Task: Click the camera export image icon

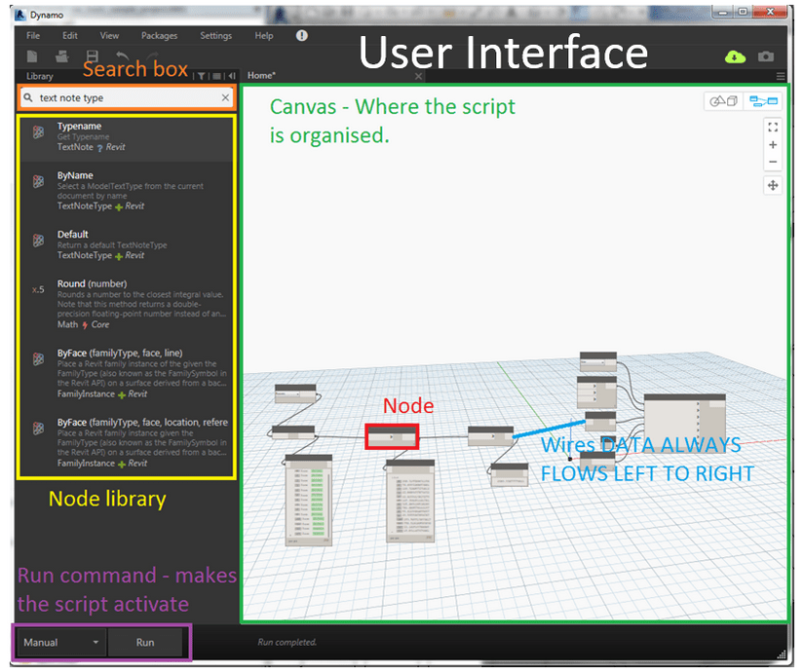Action: click(x=766, y=56)
